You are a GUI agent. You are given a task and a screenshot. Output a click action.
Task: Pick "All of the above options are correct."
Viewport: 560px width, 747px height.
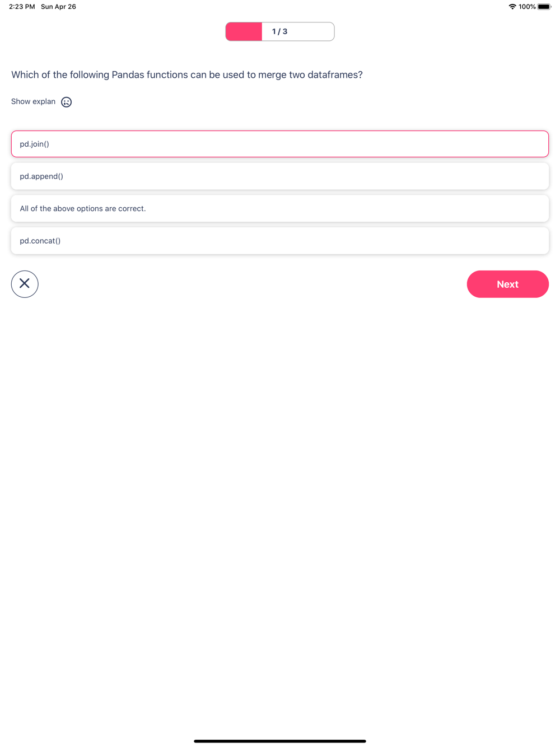tap(280, 208)
